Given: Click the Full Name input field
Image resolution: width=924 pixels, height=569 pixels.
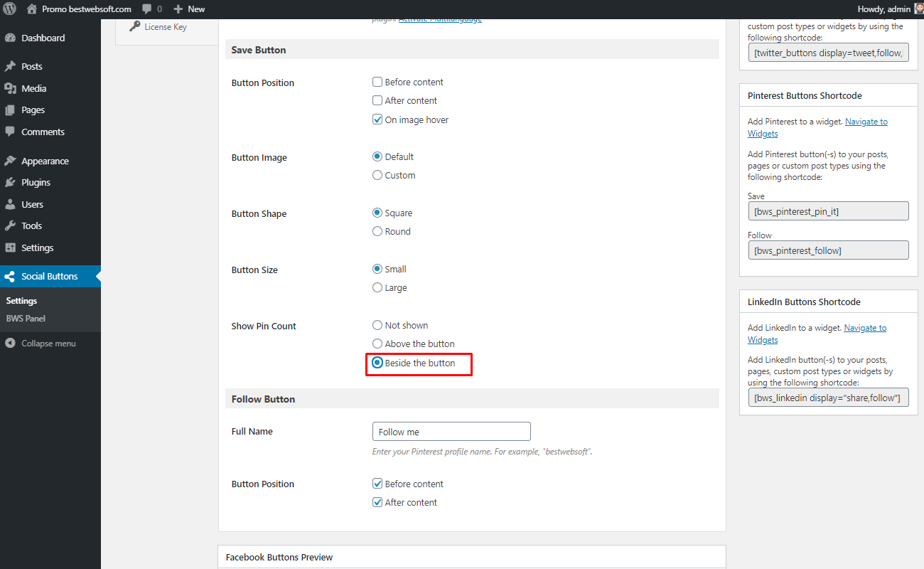Looking at the screenshot, I should coord(451,432).
